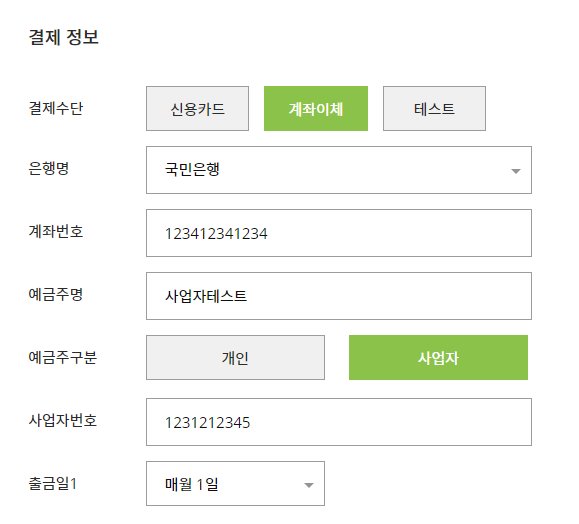Select 신용카드 as the payment method
Screen dimensions: 579x524
[197, 109]
